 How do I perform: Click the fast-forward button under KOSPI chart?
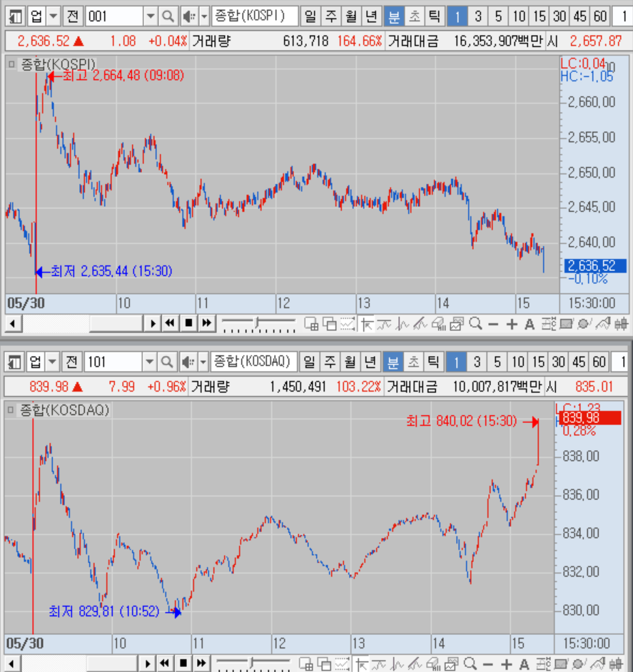click(x=207, y=323)
